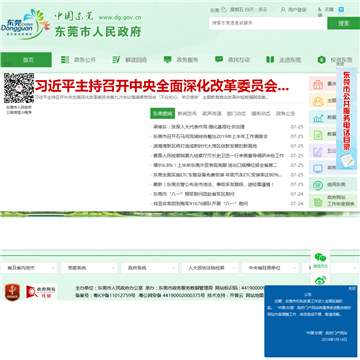This screenshot has height=360, width=360.
Task: Click the green document icon in sidebar
Action: point(318,134)
